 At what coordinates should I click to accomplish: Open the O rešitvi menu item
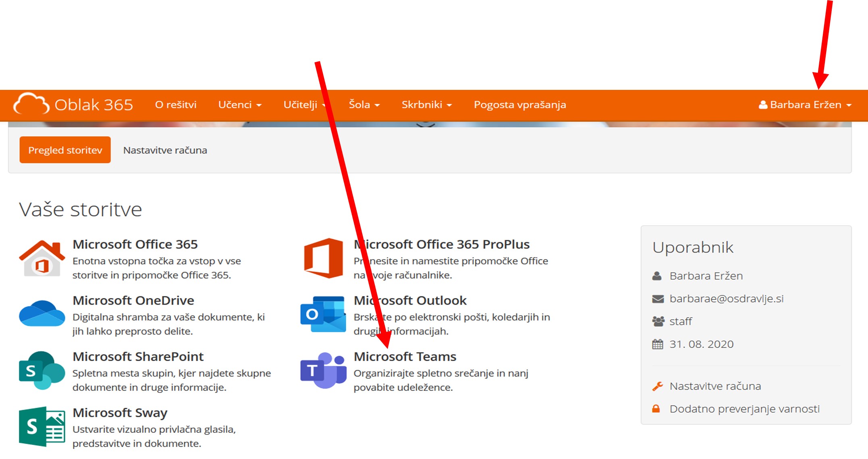point(176,105)
